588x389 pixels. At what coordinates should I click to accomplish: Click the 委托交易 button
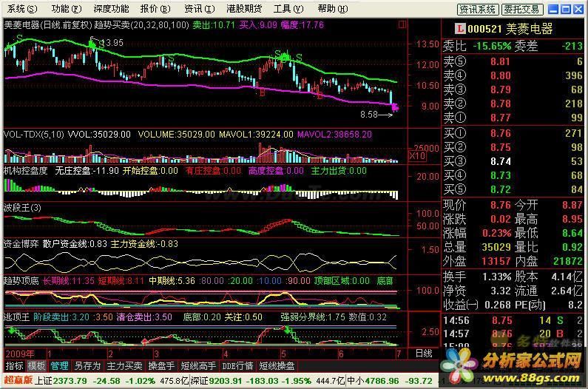pos(521,10)
